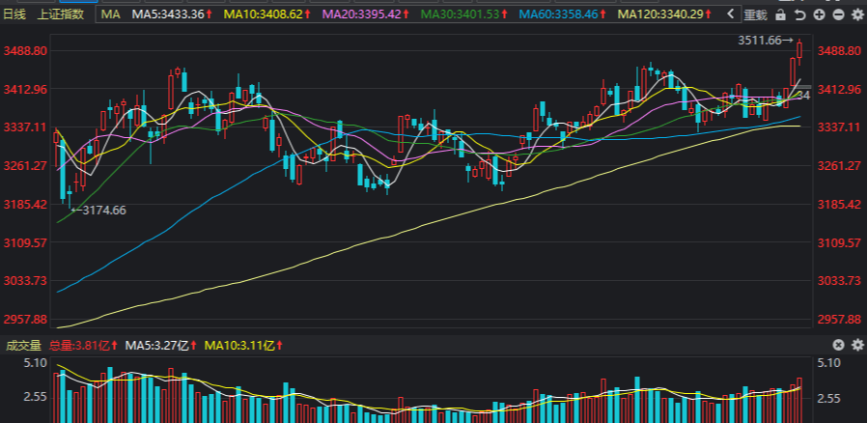Click the latest red candlestick at chart's right end
The width and height of the screenshot is (868, 423).
pos(799,49)
